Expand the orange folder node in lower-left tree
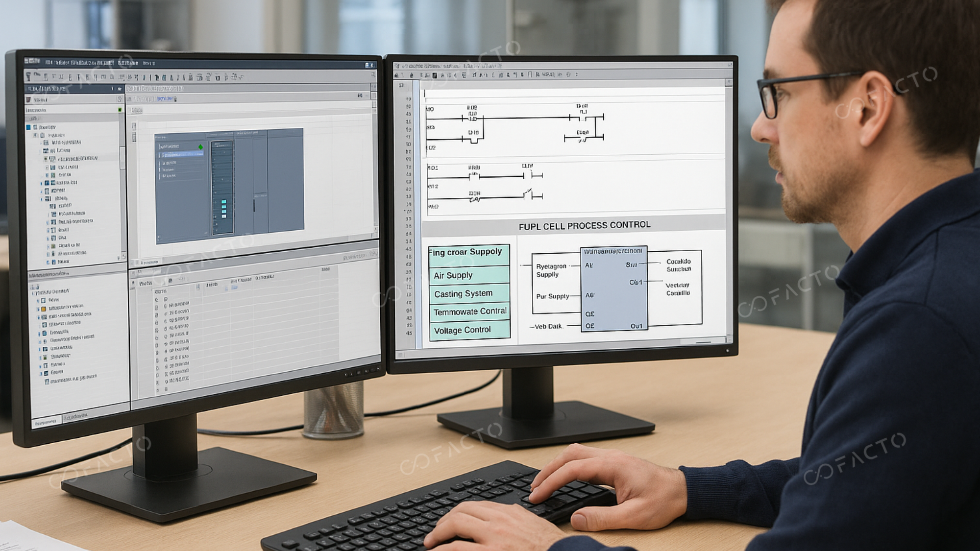Image resolution: width=980 pixels, height=551 pixels. (x=38, y=309)
